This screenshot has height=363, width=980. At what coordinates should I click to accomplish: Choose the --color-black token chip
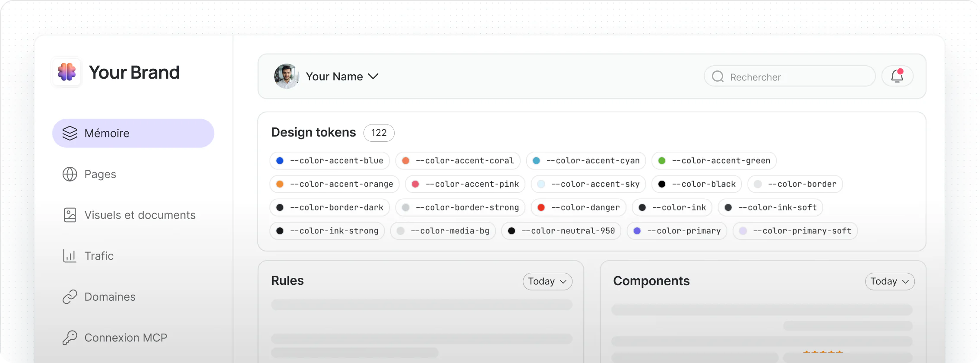click(697, 184)
